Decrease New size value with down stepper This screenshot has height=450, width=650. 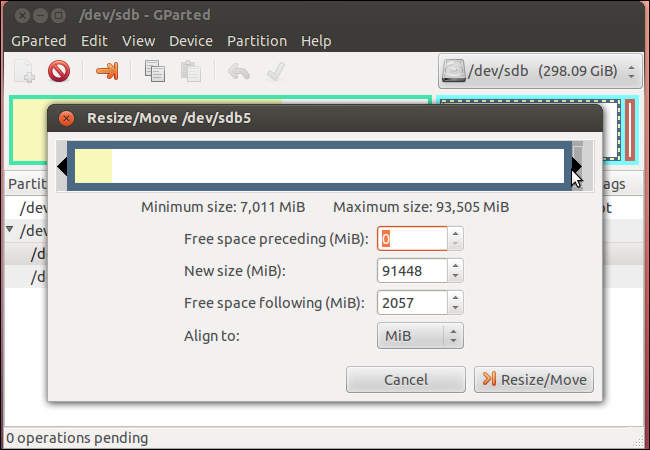pos(455,276)
